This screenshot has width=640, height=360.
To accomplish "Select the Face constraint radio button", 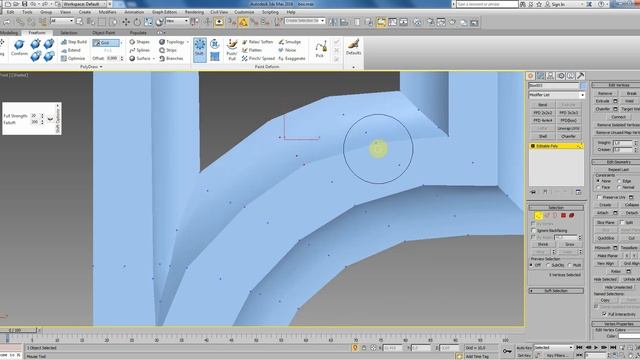I will [x=598, y=187].
